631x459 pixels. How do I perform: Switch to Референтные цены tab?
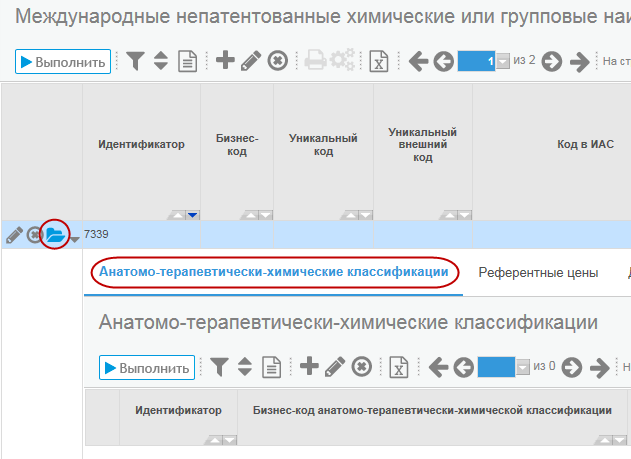click(538, 273)
